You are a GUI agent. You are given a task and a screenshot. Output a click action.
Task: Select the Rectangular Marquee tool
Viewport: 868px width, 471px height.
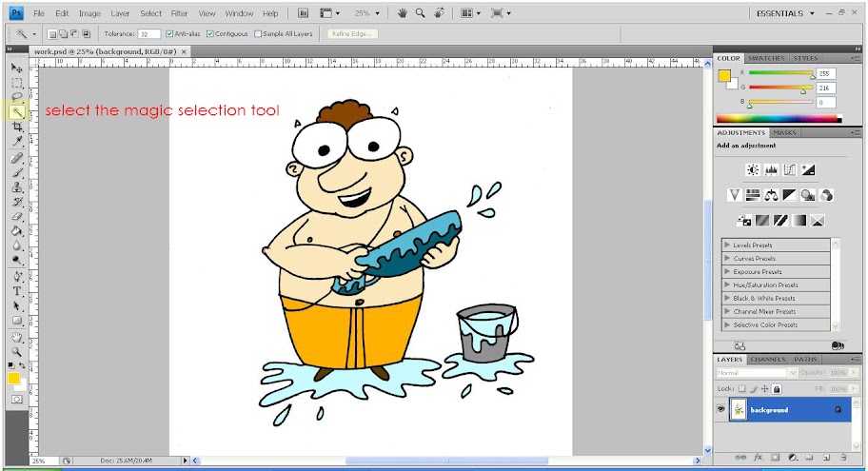coord(16,83)
